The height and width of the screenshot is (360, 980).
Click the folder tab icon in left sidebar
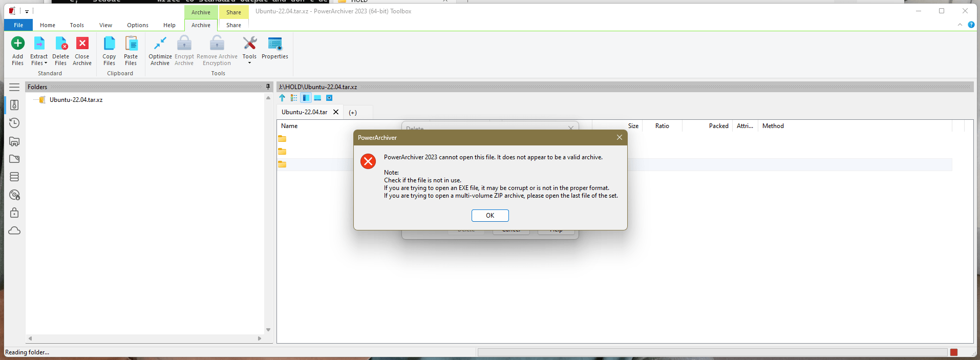click(14, 159)
